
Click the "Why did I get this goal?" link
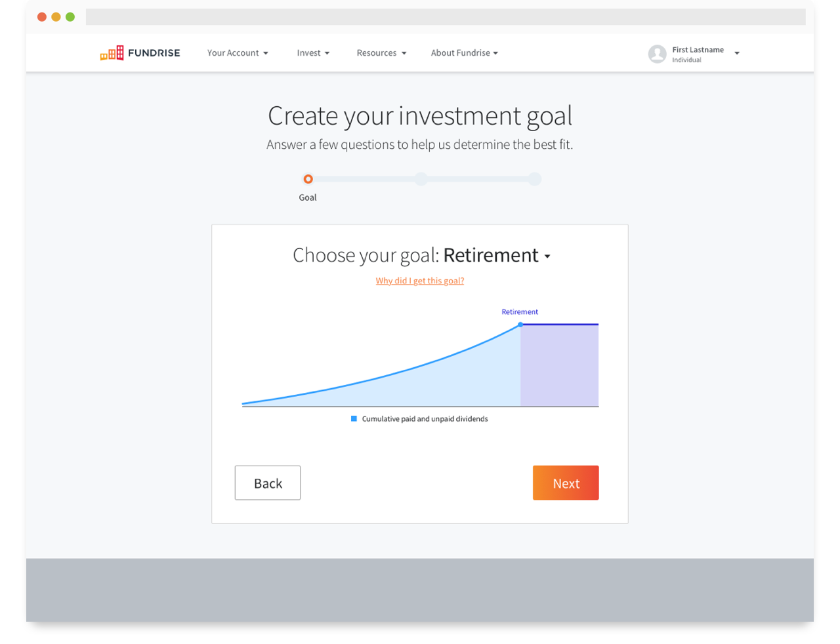[x=420, y=281]
